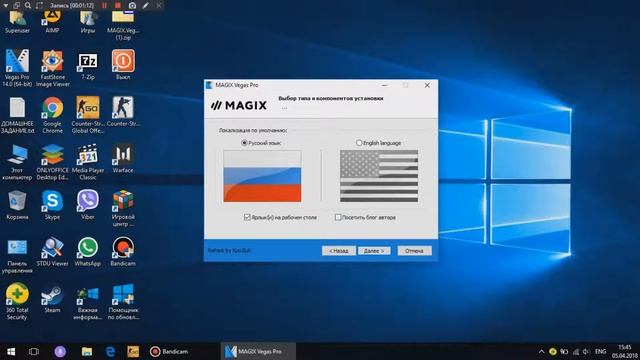Open Этот компьютер desktop icon
The width and height of the screenshot is (640, 360).
(x=17, y=162)
